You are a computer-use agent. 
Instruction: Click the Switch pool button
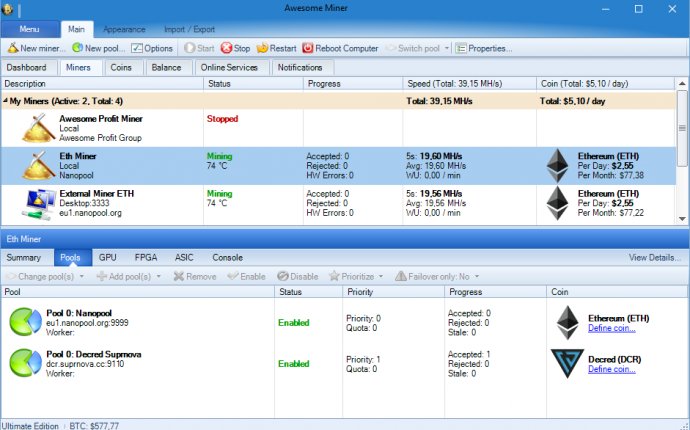413,48
